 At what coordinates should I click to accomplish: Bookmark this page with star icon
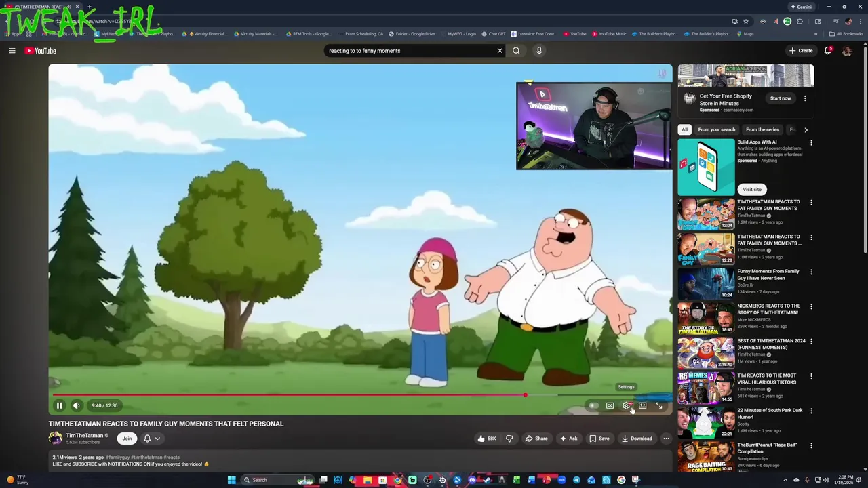[x=746, y=22]
